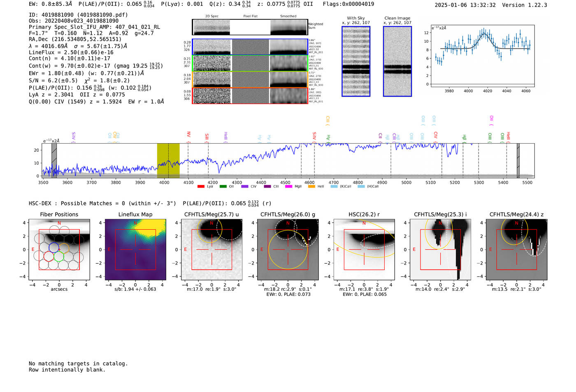Click the Gaussian line fit plot
576x392 pixels.
483,56
